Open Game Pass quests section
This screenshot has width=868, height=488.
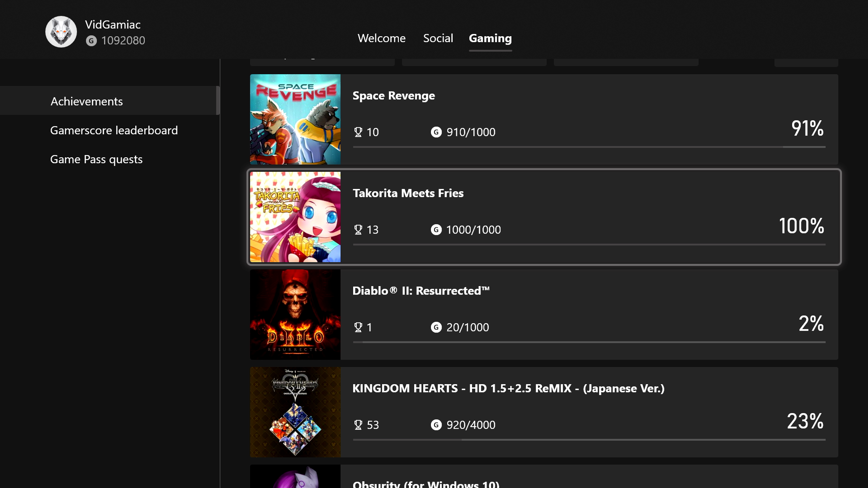click(x=96, y=159)
